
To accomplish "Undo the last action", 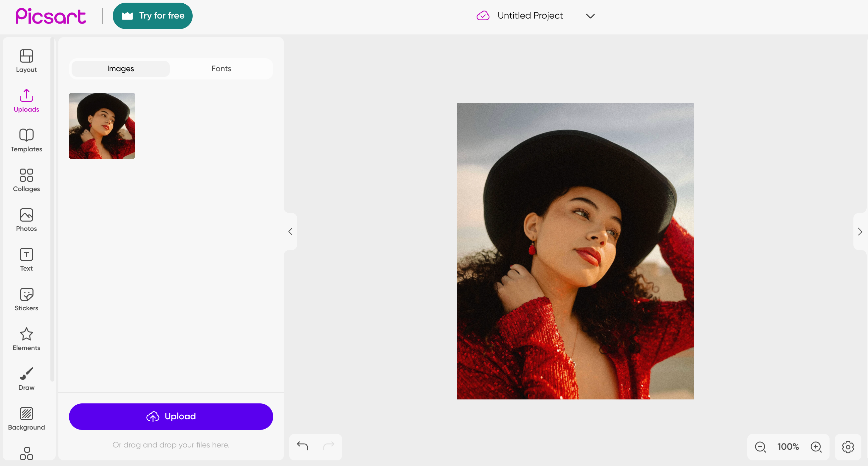I will (302, 446).
